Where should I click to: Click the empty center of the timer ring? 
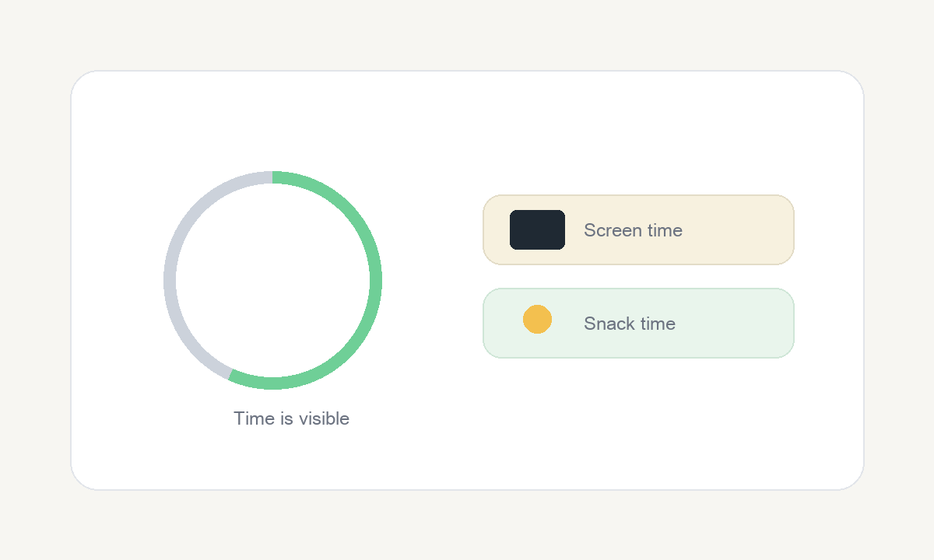(272, 280)
